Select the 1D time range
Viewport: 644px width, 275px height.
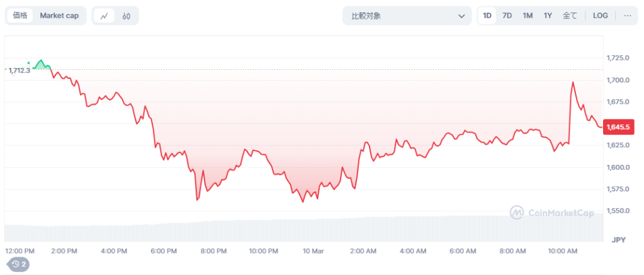click(x=487, y=16)
